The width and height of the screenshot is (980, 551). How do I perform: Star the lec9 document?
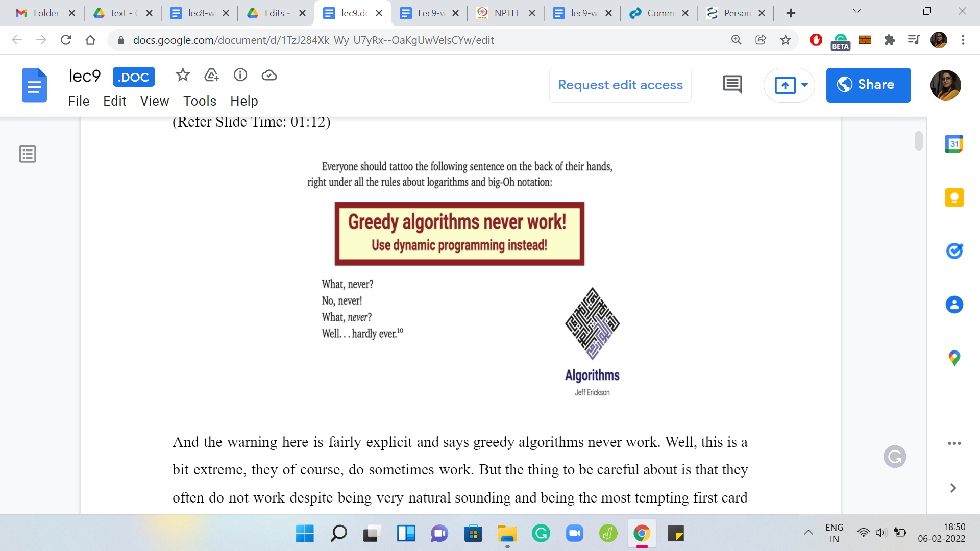[182, 76]
